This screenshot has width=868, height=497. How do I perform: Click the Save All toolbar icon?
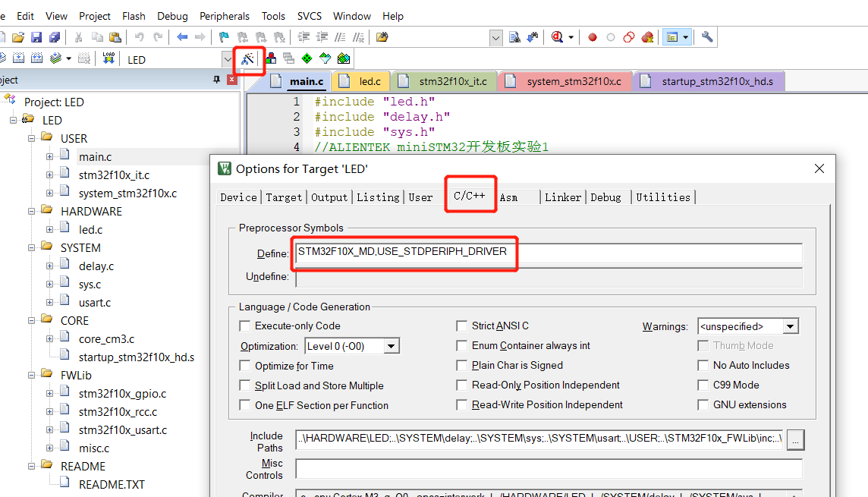point(54,36)
